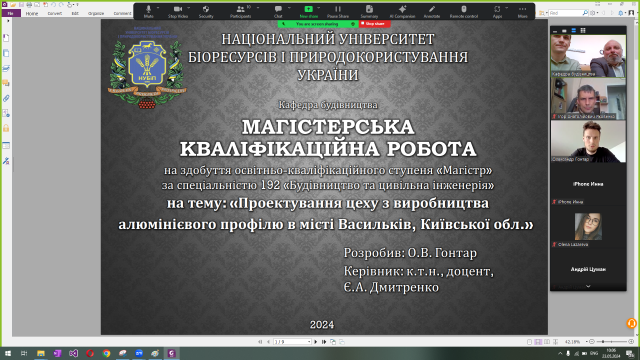Screen dimensions: 640x360
Task: Stop Video in Zoom toolbar
Action: click(178, 11)
